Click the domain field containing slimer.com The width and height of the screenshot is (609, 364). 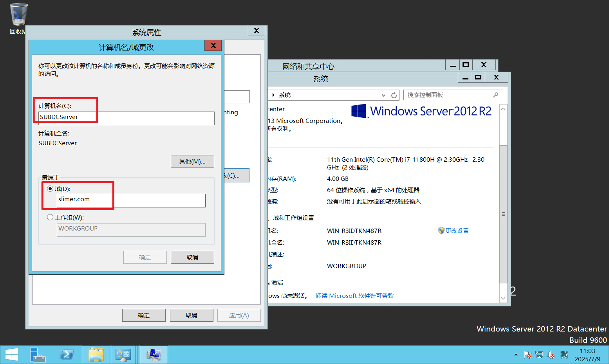coord(131,200)
